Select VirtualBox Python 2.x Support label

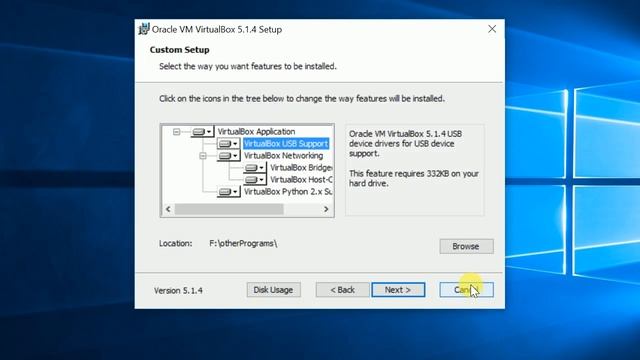coord(288,191)
